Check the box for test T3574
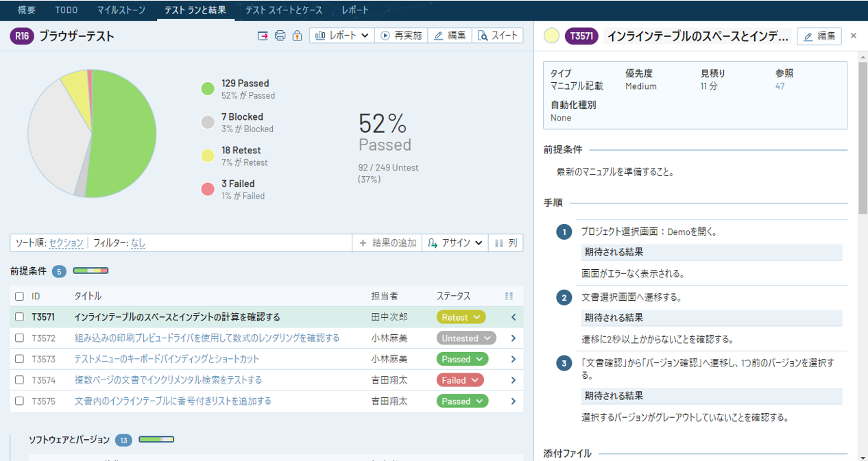Image resolution: width=868 pixels, height=461 pixels. coord(19,380)
